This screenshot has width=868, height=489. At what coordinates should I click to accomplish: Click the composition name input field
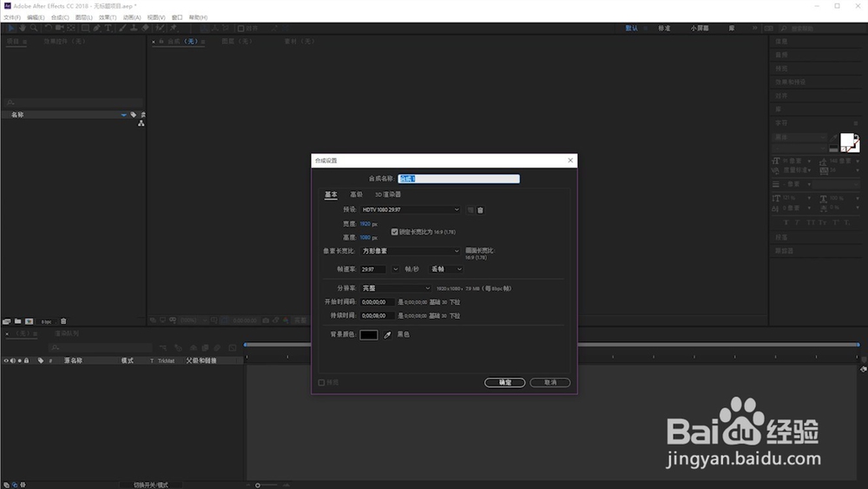pos(459,179)
